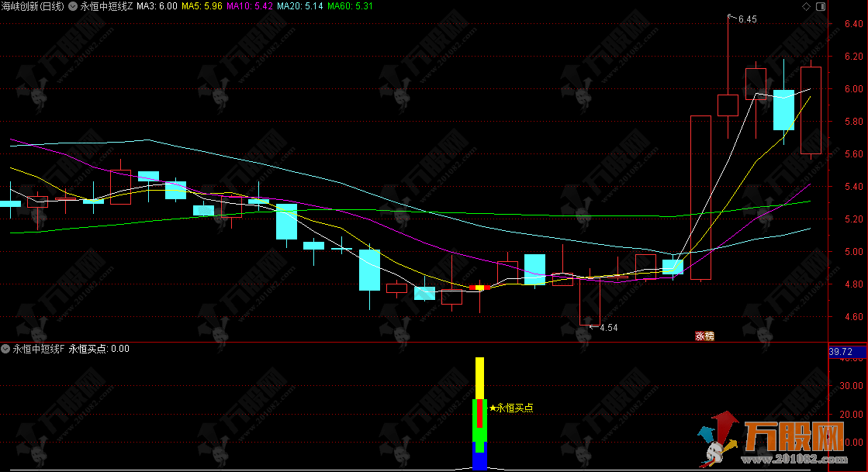
Task: Click the 6.40 price axis label
Action: [x=853, y=24]
